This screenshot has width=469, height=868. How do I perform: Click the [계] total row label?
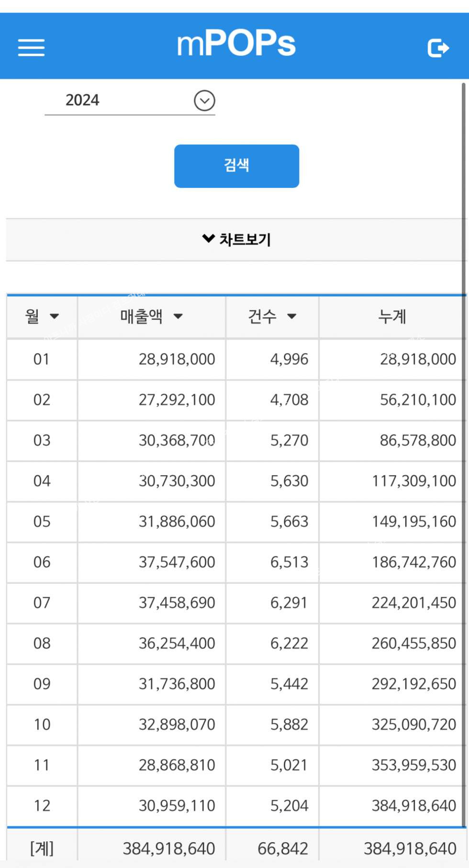[42, 848]
